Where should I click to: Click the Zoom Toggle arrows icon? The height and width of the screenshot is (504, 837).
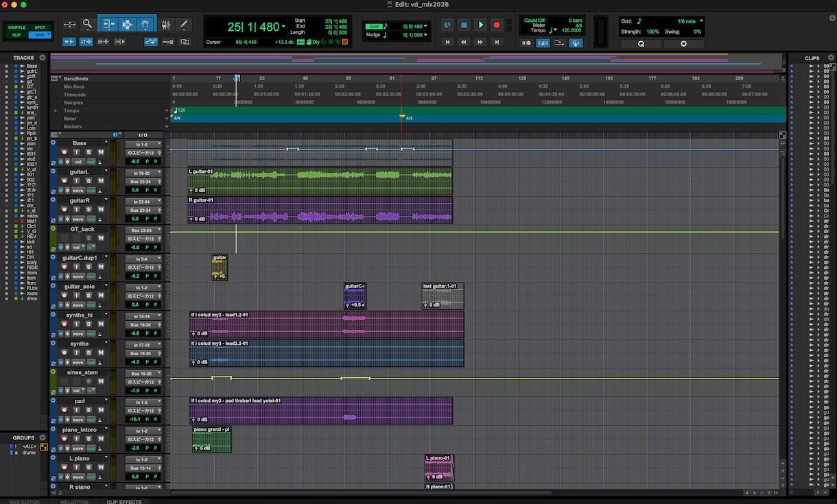[x=70, y=25]
